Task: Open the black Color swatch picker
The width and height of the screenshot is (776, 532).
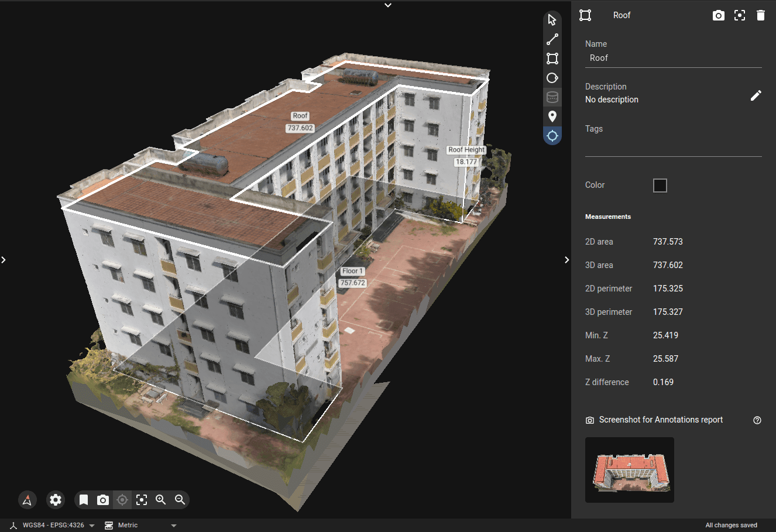Action: click(660, 186)
